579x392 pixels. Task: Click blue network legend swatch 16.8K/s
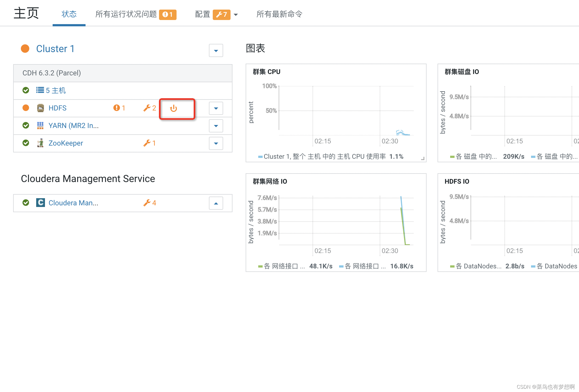coord(341,266)
